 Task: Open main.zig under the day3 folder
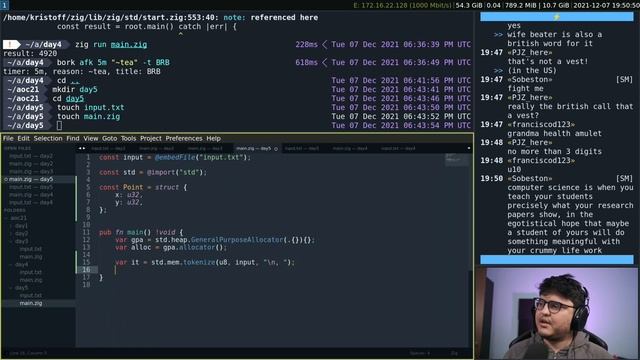[x=31, y=257]
